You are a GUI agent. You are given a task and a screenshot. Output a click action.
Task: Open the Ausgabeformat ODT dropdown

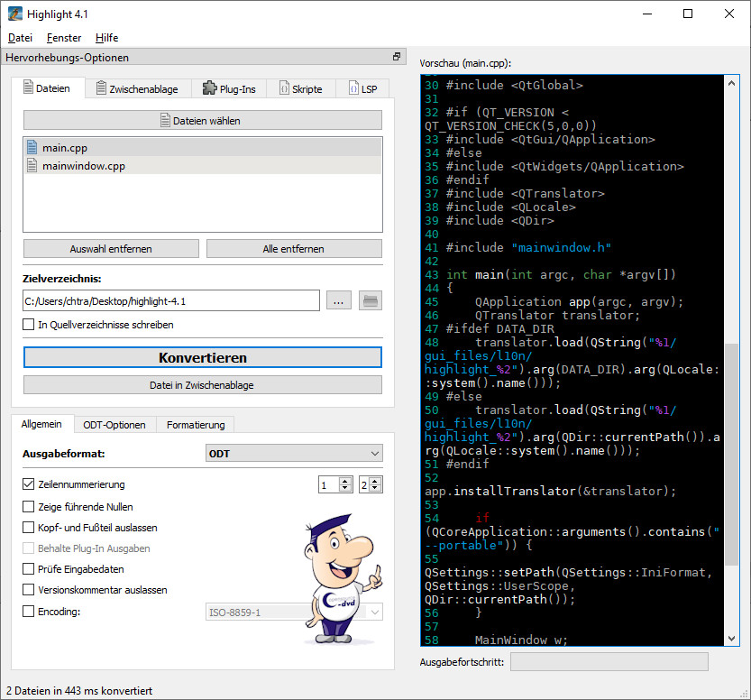pyautogui.click(x=294, y=453)
